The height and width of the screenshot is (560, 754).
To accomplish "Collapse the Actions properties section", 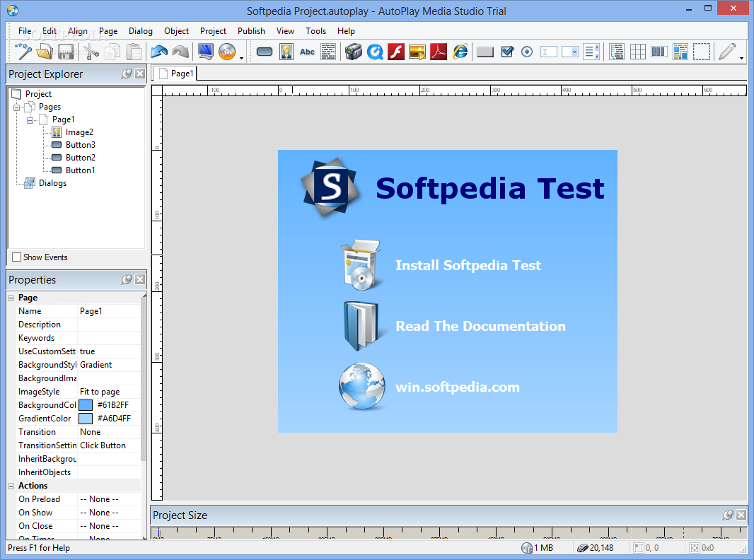I will coord(11,486).
